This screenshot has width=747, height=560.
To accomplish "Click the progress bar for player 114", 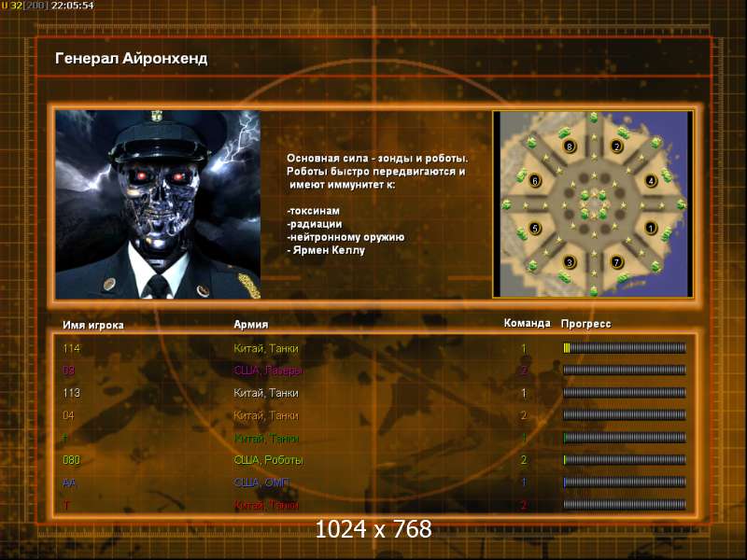I will click(x=624, y=348).
